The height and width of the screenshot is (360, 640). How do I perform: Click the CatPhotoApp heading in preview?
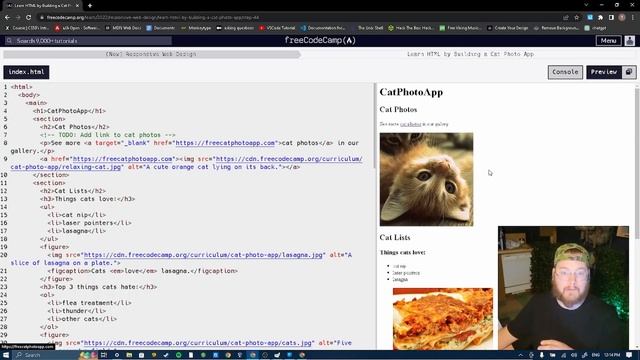coord(411,92)
